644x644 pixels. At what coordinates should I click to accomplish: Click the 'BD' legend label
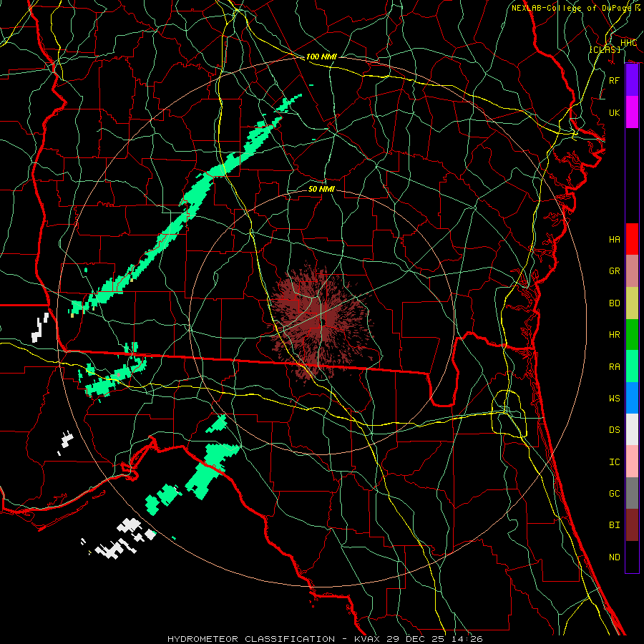614,303
